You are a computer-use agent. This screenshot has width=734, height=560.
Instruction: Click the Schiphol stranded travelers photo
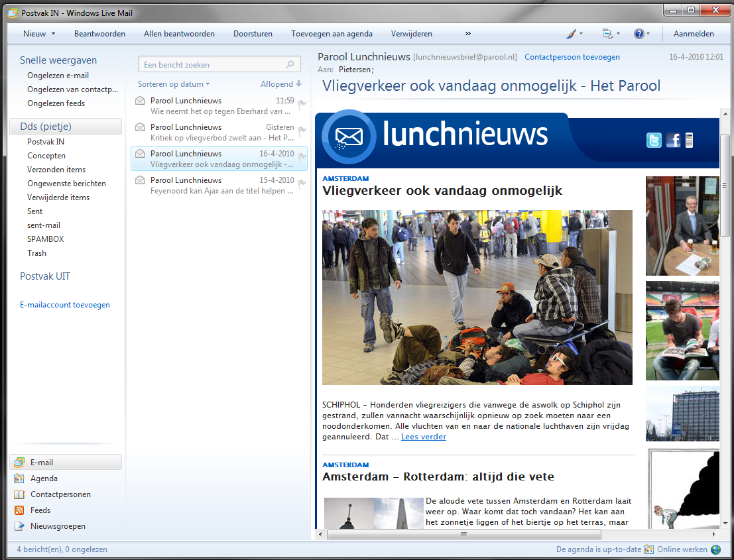point(477,297)
